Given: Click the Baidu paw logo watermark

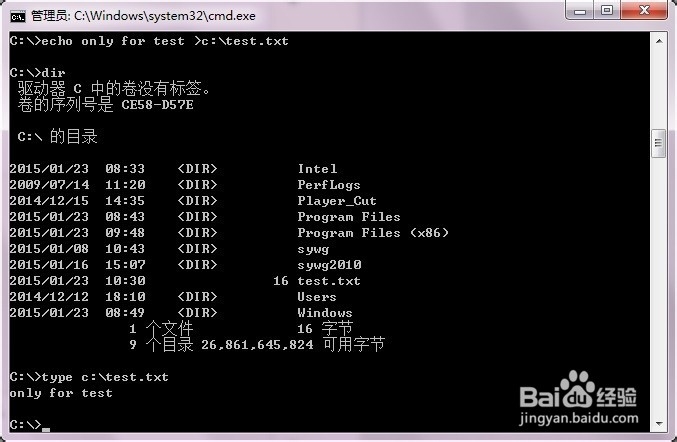Looking at the screenshot, I should (577, 389).
